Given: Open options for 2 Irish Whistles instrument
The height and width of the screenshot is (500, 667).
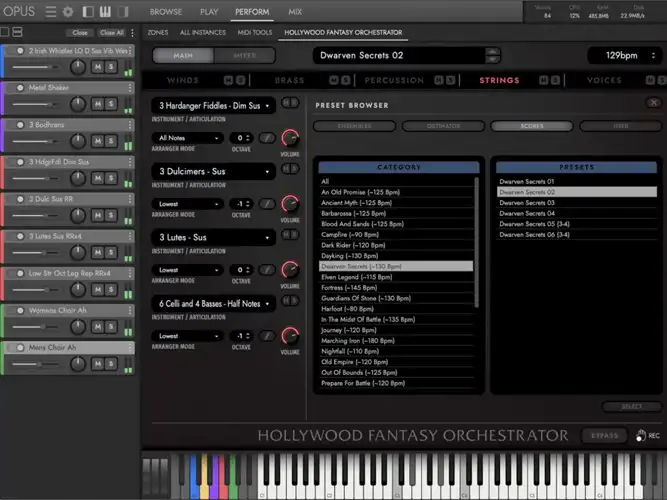Looking at the screenshot, I should (130, 51).
